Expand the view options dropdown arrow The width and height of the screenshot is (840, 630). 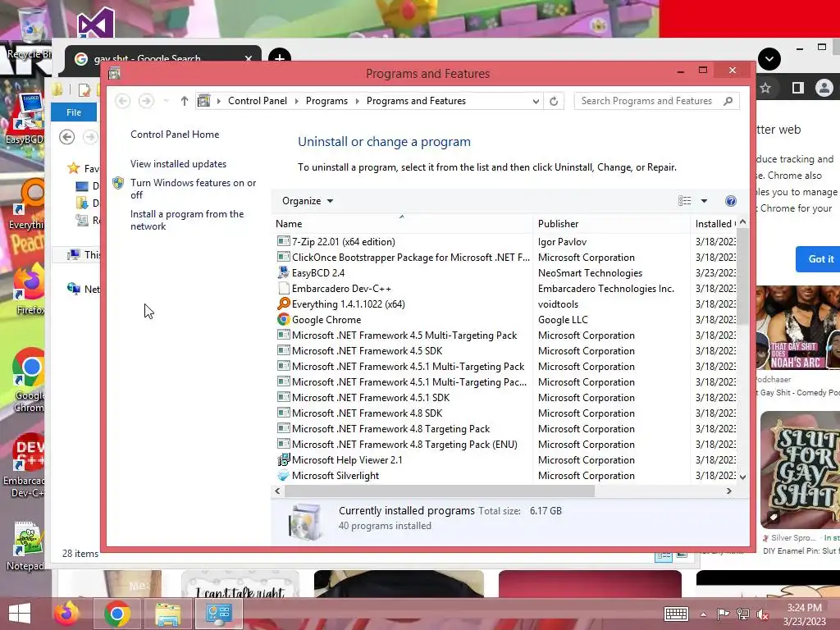coord(704,201)
